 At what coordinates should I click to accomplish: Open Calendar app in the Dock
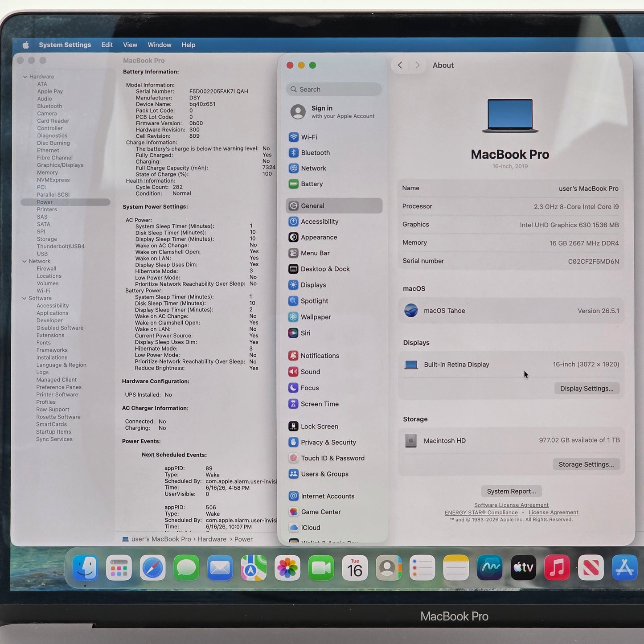[x=355, y=568]
